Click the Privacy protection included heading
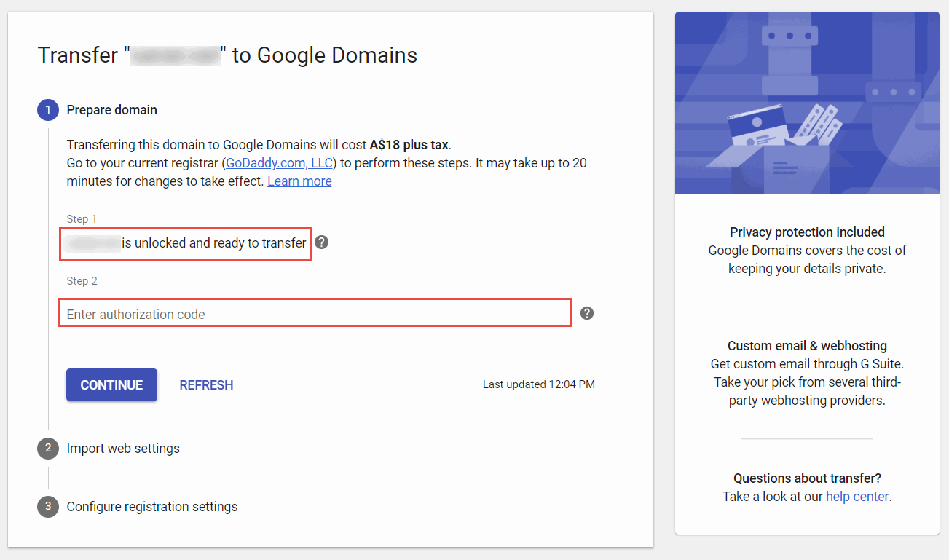 [807, 232]
